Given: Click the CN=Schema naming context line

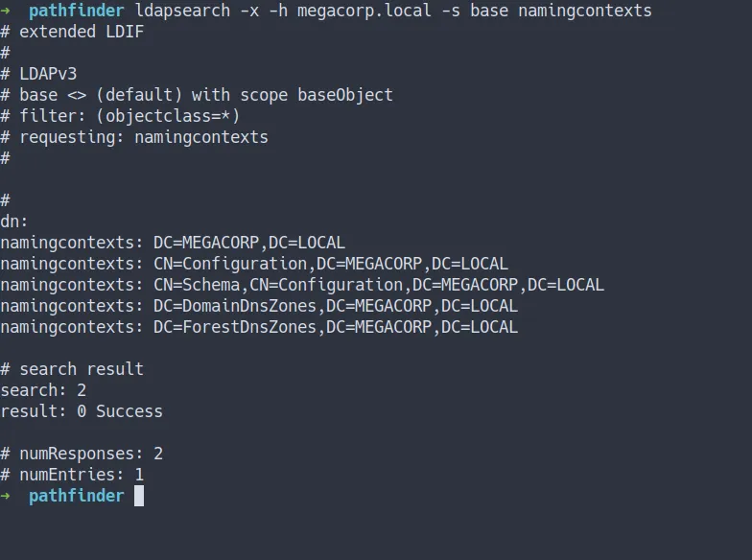Looking at the screenshot, I should click(302, 285).
